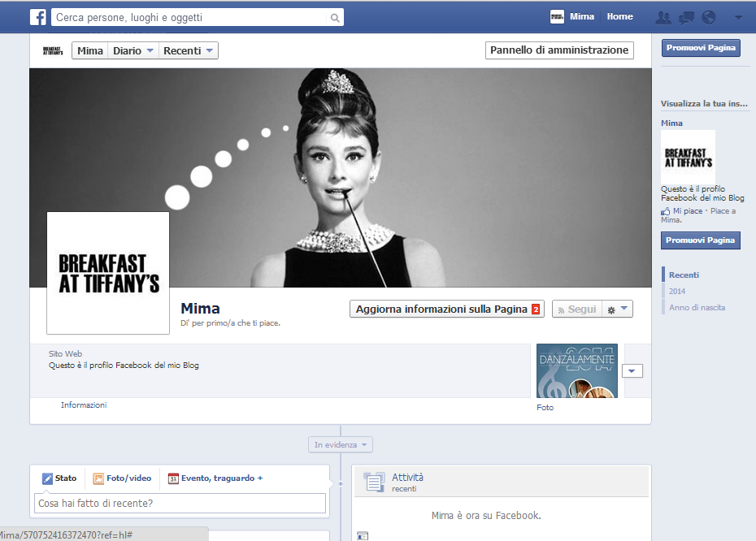Click Breakfast at Tiffany's profile picture
756x541 pixels.
[108, 273]
